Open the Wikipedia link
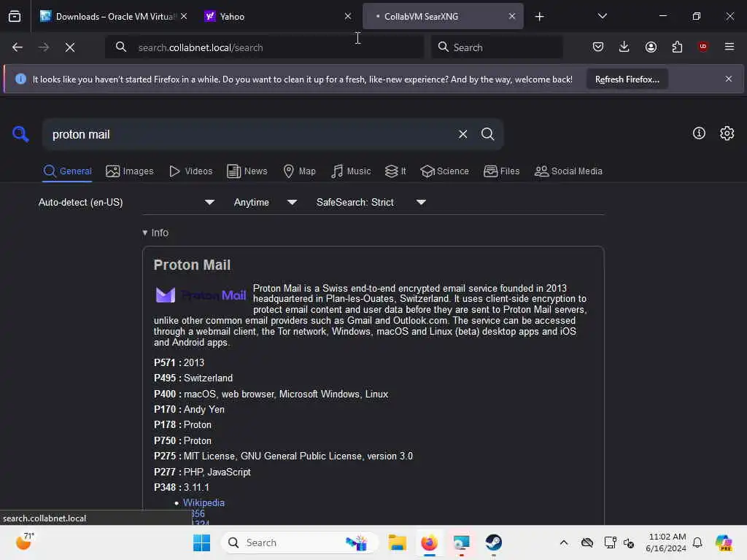The height and width of the screenshot is (560, 747). pos(204,502)
